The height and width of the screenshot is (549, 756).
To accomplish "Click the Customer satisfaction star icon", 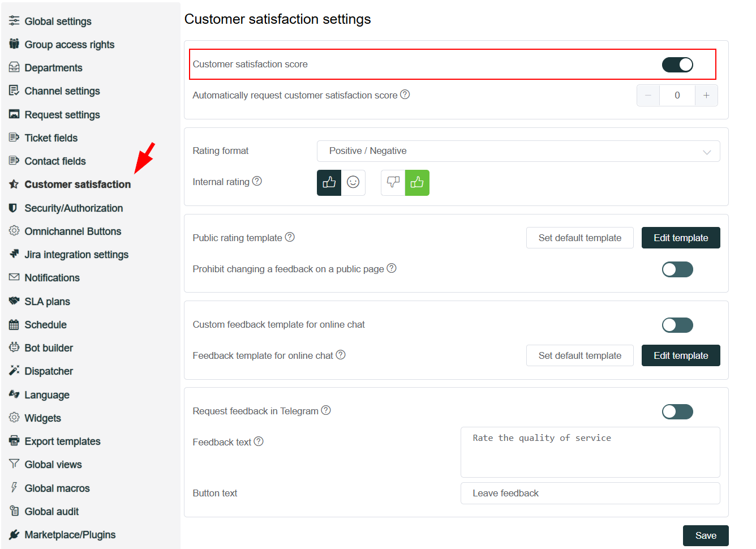I will pos(14,184).
